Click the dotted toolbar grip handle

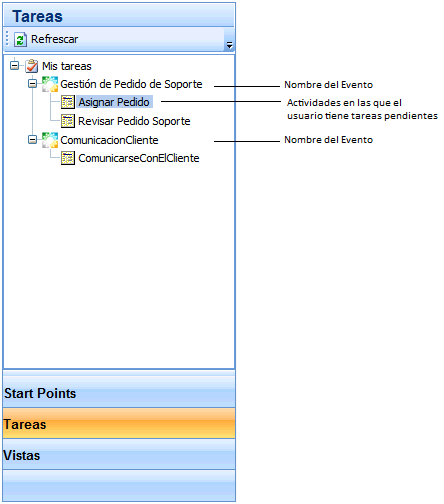pyautogui.click(x=7, y=39)
